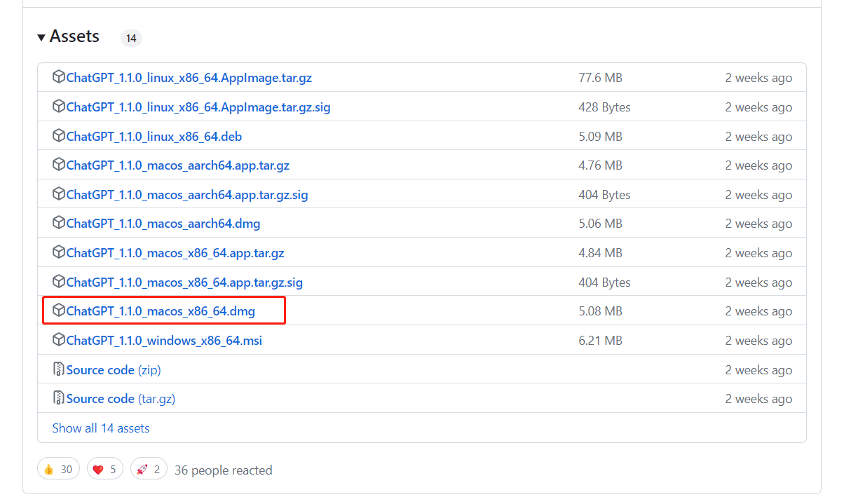851x504 pixels.
Task: Click '2 weeks ago' in the windows msi row
Action: (758, 341)
